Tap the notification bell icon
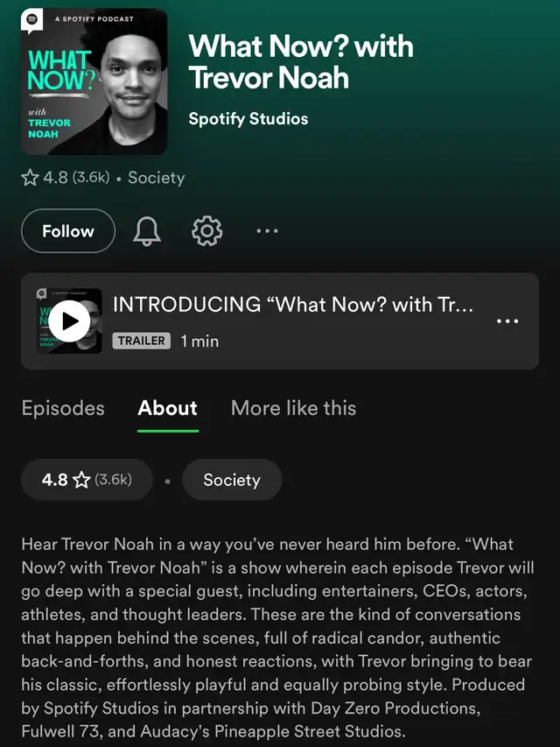Image resolution: width=560 pixels, height=747 pixels. coord(147,231)
